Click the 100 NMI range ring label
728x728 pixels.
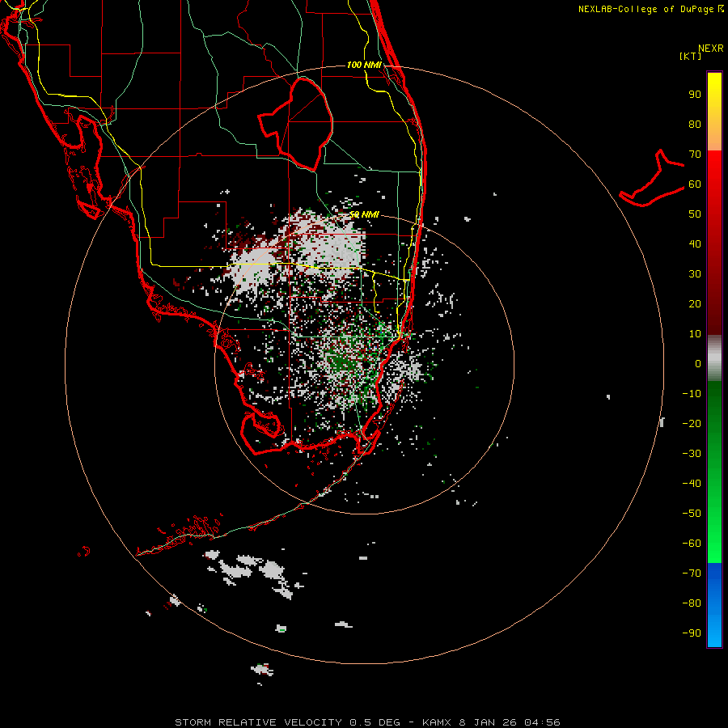click(x=364, y=65)
